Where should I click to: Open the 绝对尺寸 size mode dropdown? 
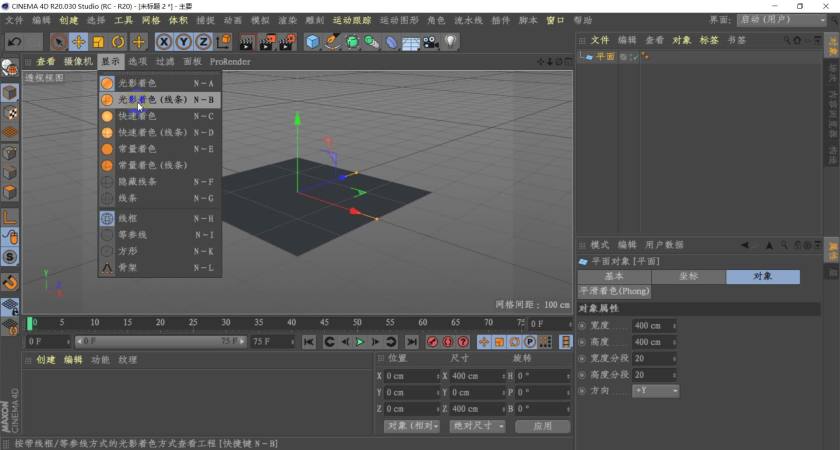click(475, 426)
